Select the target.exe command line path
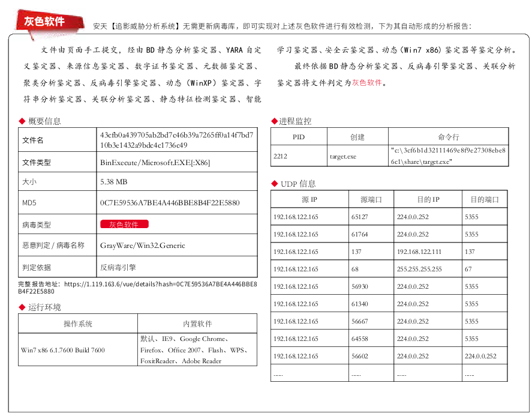The image size is (532, 416). pyautogui.click(x=448, y=156)
